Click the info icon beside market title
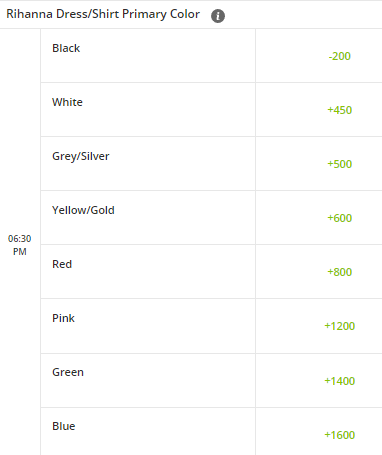The height and width of the screenshot is (455, 382). click(x=218, y=16)
